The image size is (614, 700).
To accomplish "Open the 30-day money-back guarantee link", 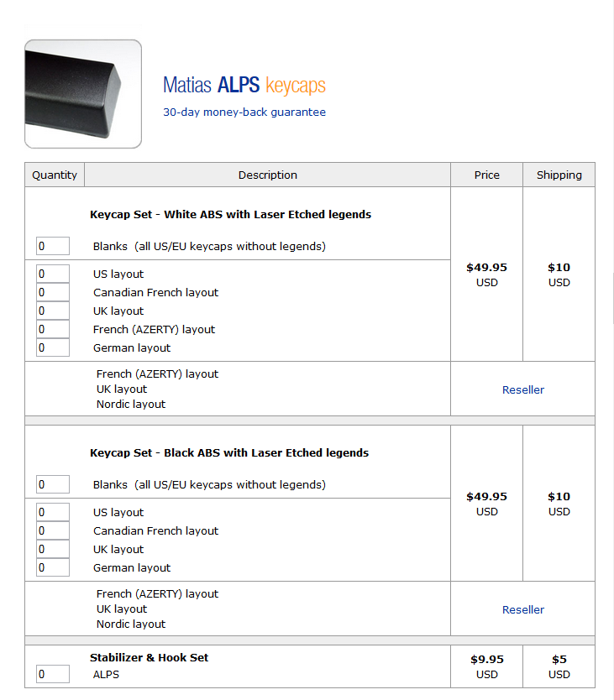I will click(244, 112).
